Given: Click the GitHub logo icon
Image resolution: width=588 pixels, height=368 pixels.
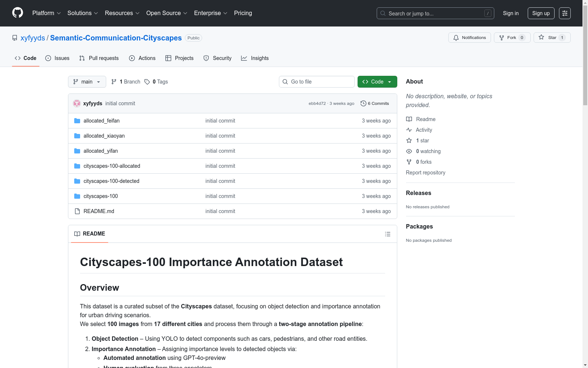Looking at the screenshot, I should (x=18, y=13).
